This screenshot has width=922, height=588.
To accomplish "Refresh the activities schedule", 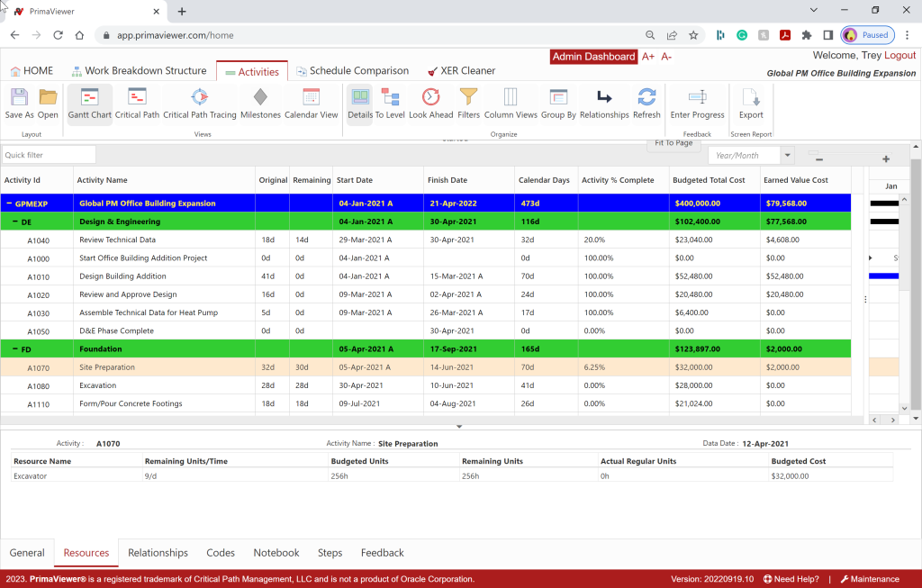I will 646,104.
